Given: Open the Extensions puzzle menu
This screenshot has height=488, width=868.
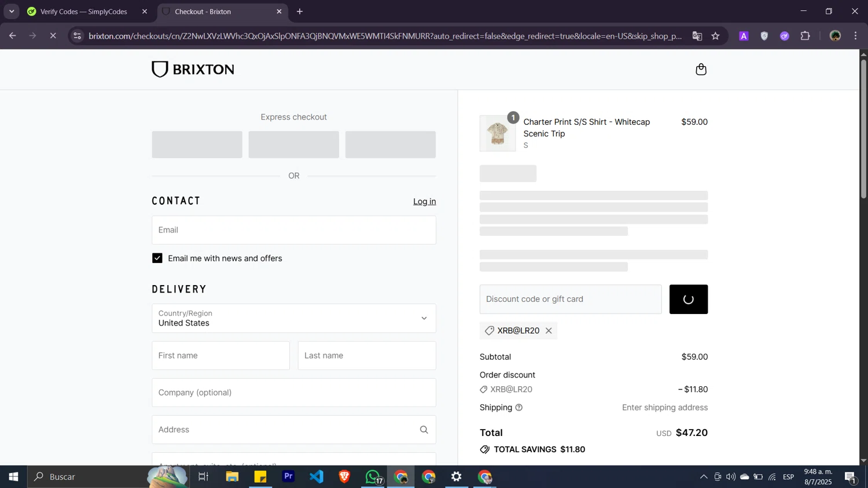Looking at the screenshot, I should click(x=806, y=36).
